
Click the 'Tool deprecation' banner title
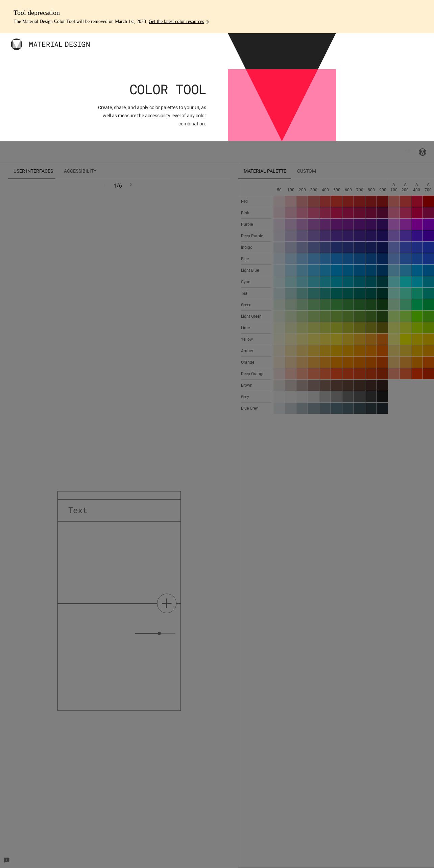point(37,13)
